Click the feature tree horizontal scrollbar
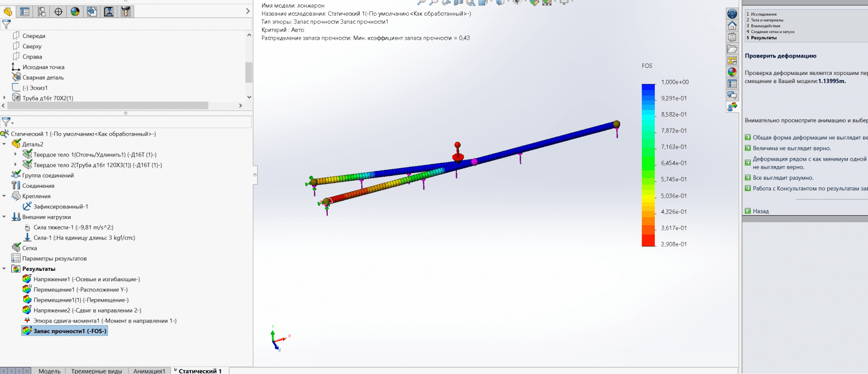Image resolution: width=868 pixels, height=374 pixels. (x=108, y=106)
